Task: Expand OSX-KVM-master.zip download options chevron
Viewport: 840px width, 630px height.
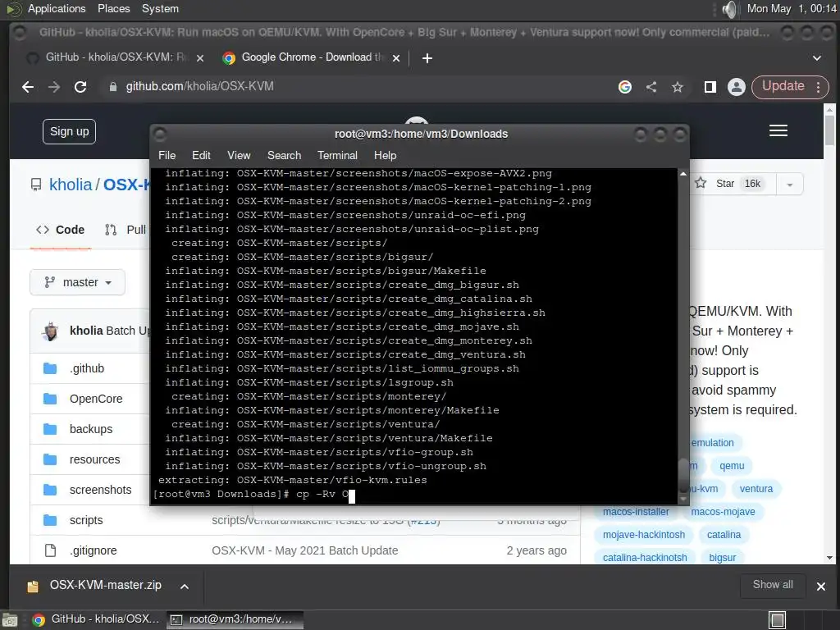Action: pos(185,587)
